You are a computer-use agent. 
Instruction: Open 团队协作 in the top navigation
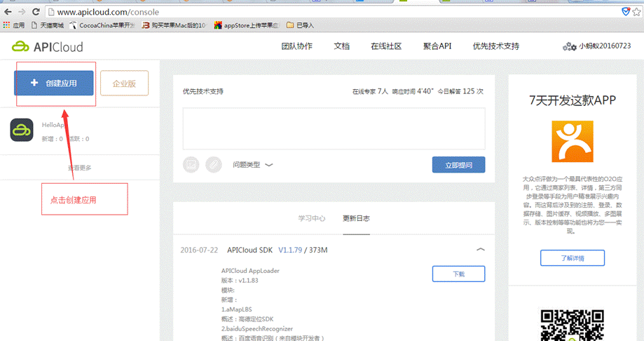pyautogui.click(x=296, y=46)
